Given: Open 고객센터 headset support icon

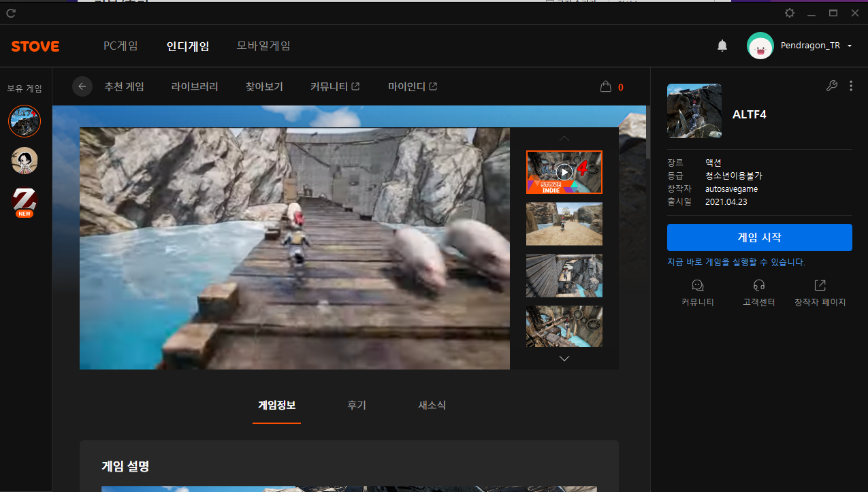Looking at the screenshot, I should point(758,285).
